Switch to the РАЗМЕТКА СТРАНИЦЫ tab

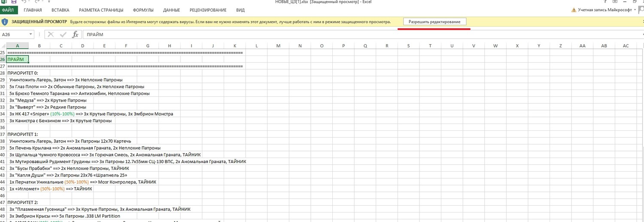101,10
